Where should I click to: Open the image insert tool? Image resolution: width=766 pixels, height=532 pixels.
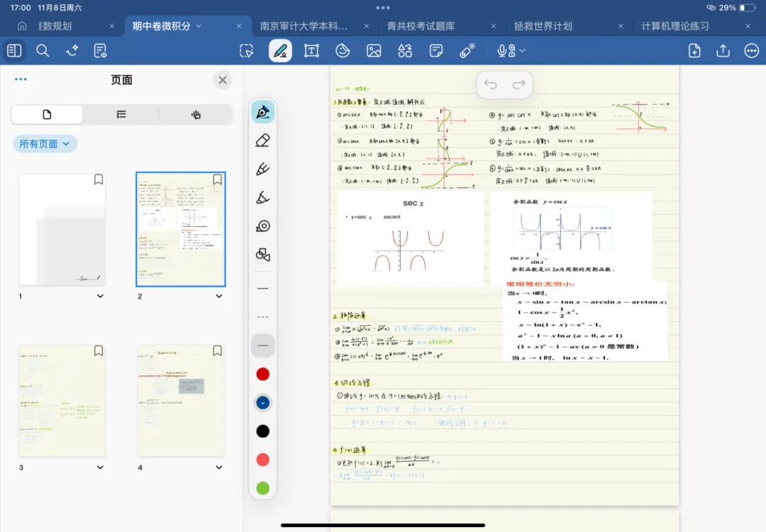tap(374, 50)
